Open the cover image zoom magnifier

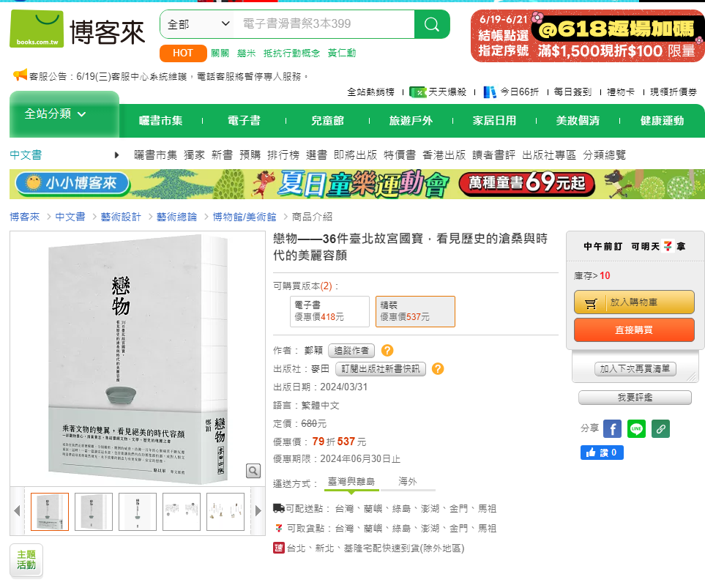point(253,471)
